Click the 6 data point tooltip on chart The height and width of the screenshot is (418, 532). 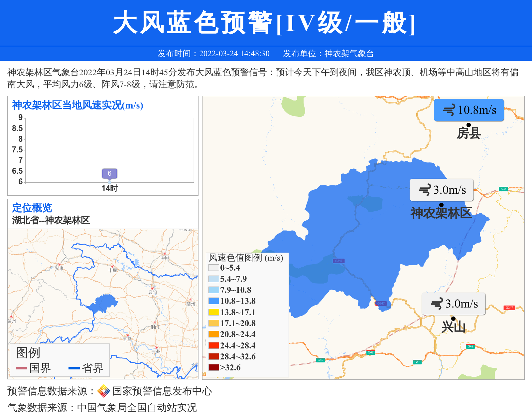(x=109, y=173)
